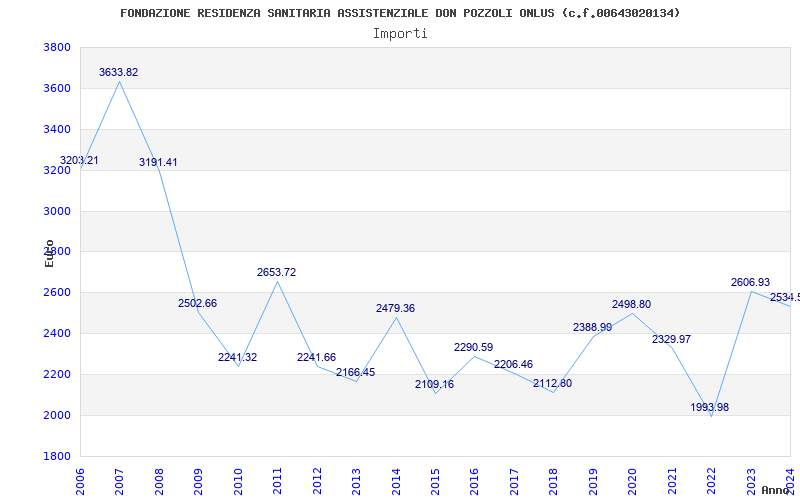Click the 2166.45 value label
The image size is (800, 500).
pyautogui.click(x=356, y=372)
